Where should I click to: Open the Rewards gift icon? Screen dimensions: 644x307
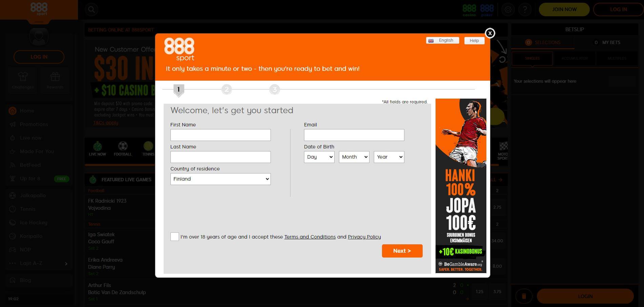(55, 80)
